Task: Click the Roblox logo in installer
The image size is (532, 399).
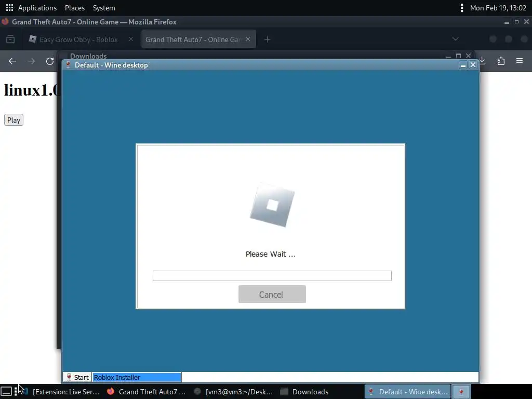Action: click(272, 205)
